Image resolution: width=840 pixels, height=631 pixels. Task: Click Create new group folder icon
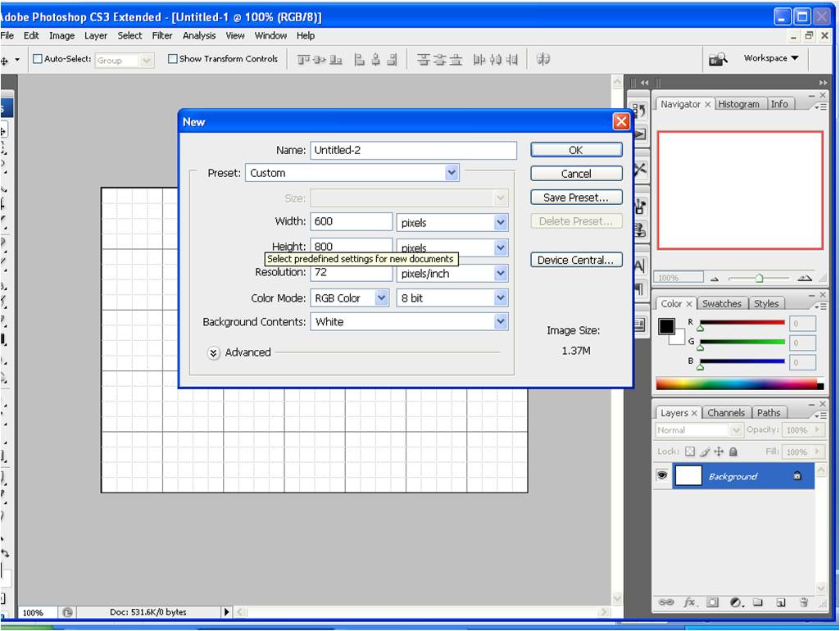pos(757,602)
